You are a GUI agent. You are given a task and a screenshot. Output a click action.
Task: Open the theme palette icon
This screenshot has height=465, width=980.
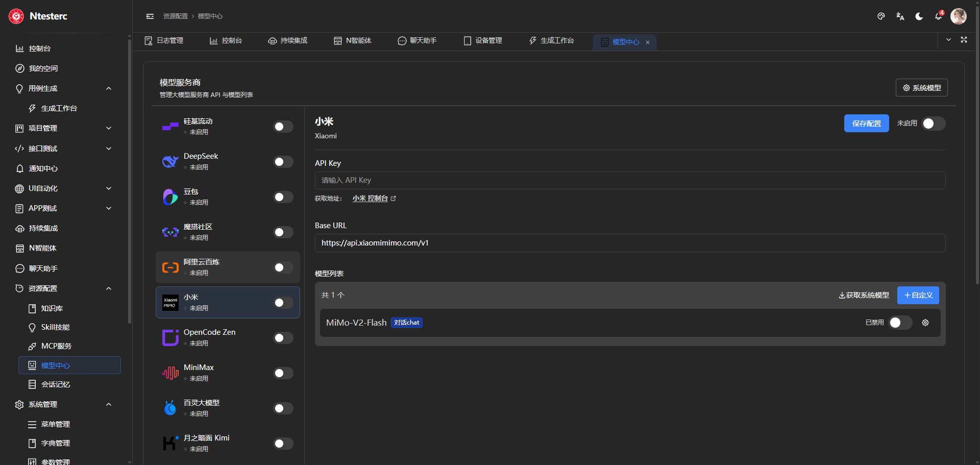coord(881,16)
